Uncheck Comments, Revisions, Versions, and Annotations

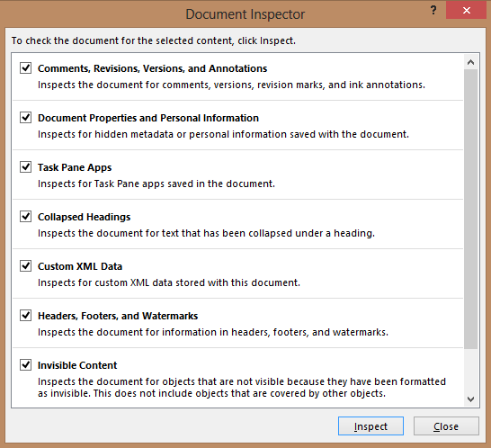26,68
